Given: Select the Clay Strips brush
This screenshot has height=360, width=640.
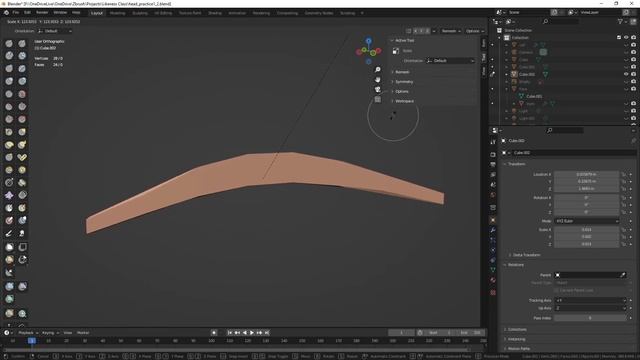Looking at the screenshot, I should tap(22, 56).
